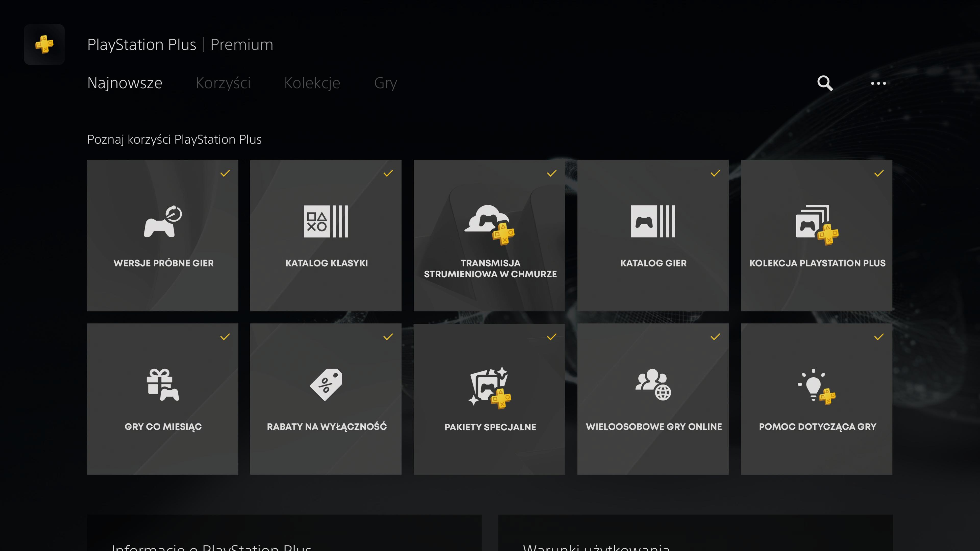The height and width of the screenshot is (551, 980).
Task: Click checkmark on Wieloosobowe gry online tile
Action: pos(715,337)
